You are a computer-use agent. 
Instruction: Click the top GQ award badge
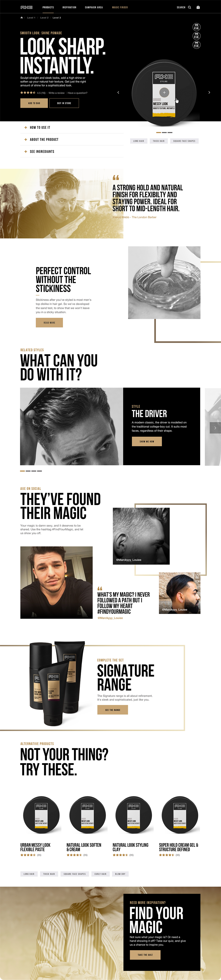tap(196, 27)
